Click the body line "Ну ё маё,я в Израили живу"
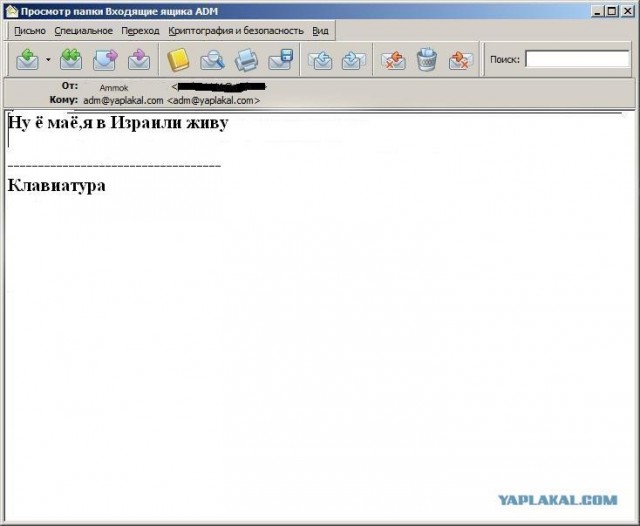This screenshot has height=526, width=640. 118,122
